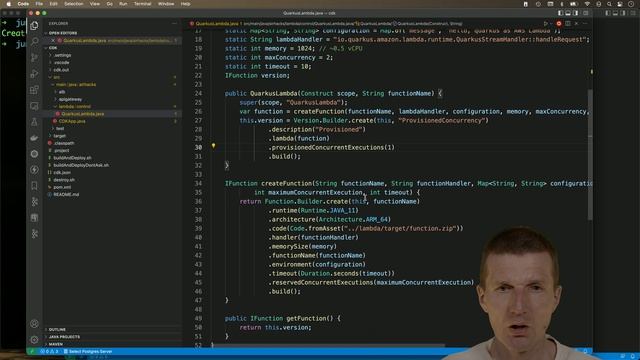Open the Search view in activity bar
This screenshot has width=640, height=360.
point(35,41)
